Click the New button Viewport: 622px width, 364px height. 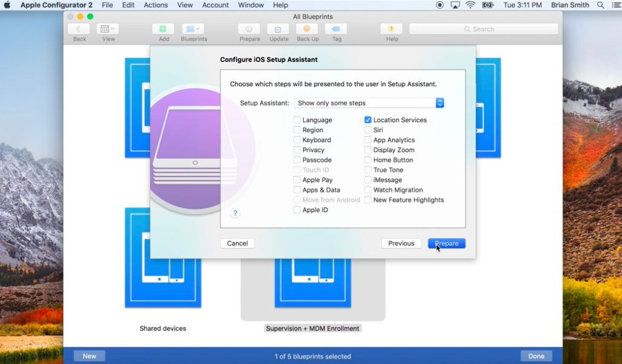89,356
